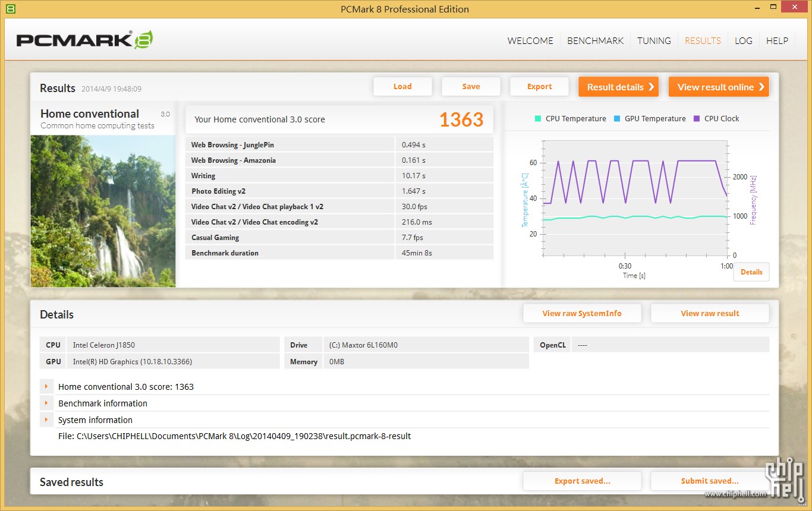The image size is (812, 511).
Task: Select the RESULTS tab
Action: click(703, 40)
